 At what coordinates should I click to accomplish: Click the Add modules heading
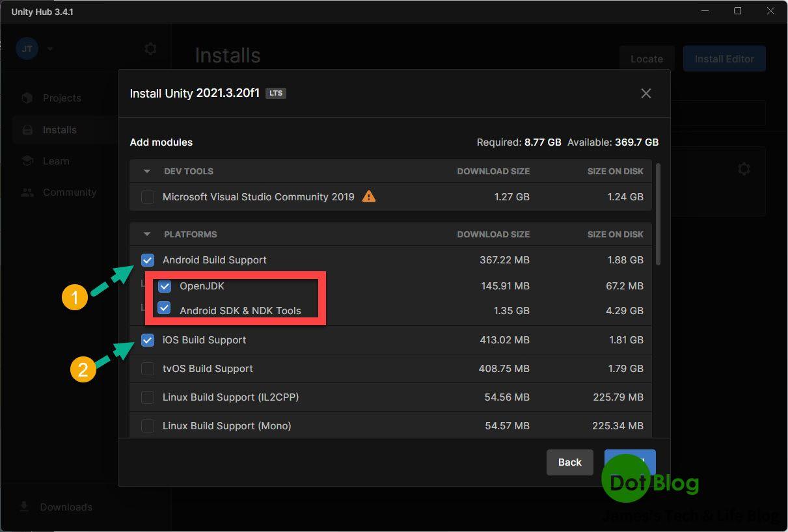pyautogui.click(x=161, y=142)
